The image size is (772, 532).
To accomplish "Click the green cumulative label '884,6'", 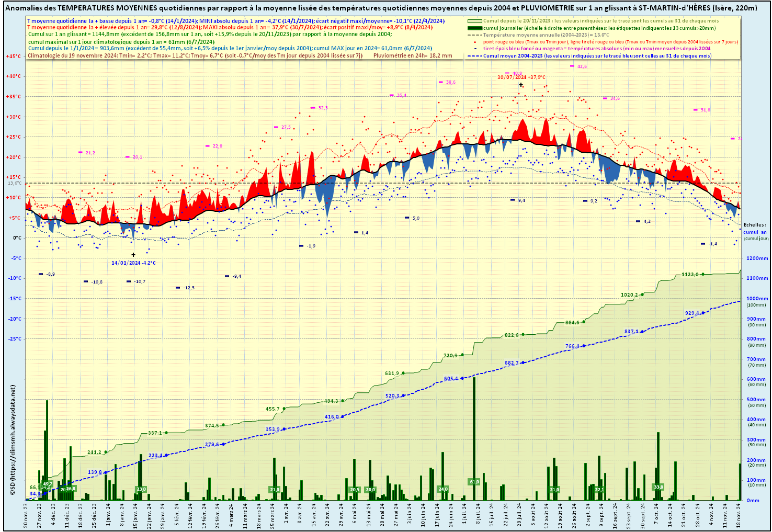I will tap(572, 322).
